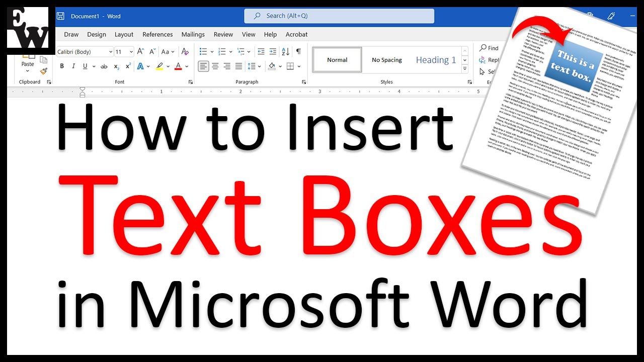Viewport: 644px width, 362px height.
Task: Toggle Underline formatting
Action: point(85,66)
